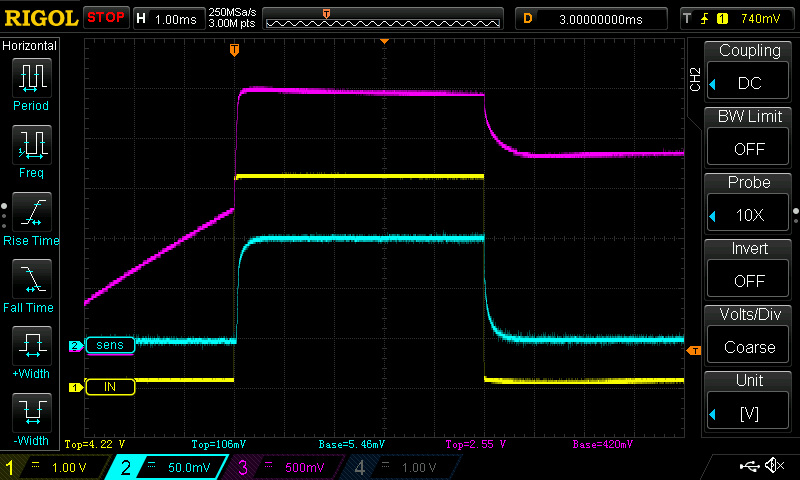Image resolution: width=800 pixels, height=480 pixels.
Task: Click the CH2 menu label
Action: pos(695,79)
